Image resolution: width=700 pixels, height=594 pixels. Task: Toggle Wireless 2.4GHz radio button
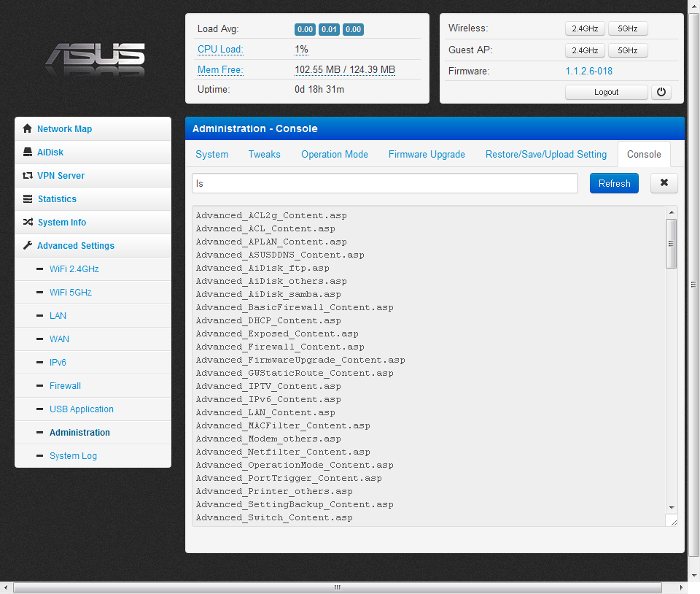pyautogui.click(x=585, y=29)
